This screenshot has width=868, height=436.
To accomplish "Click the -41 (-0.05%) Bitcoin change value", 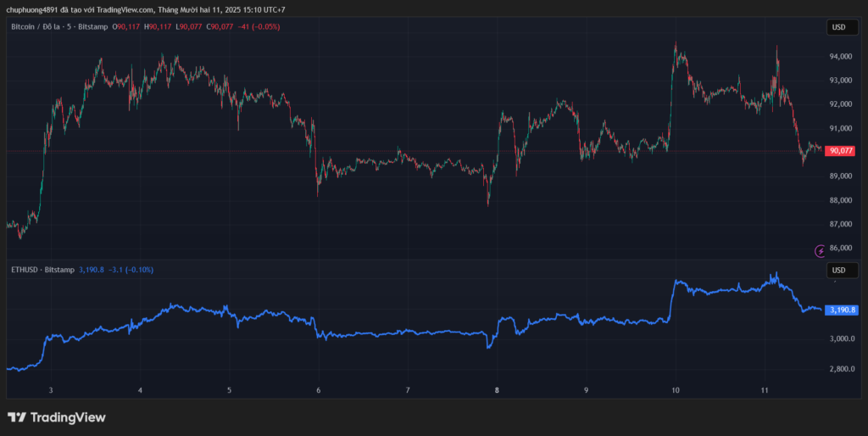I will click(x=259, y=27).
